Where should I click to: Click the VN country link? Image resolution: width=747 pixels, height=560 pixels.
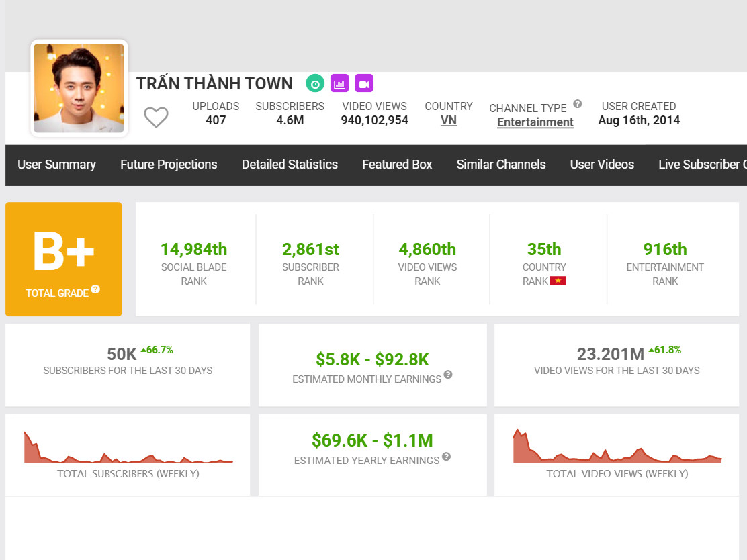tap(448, 121)
